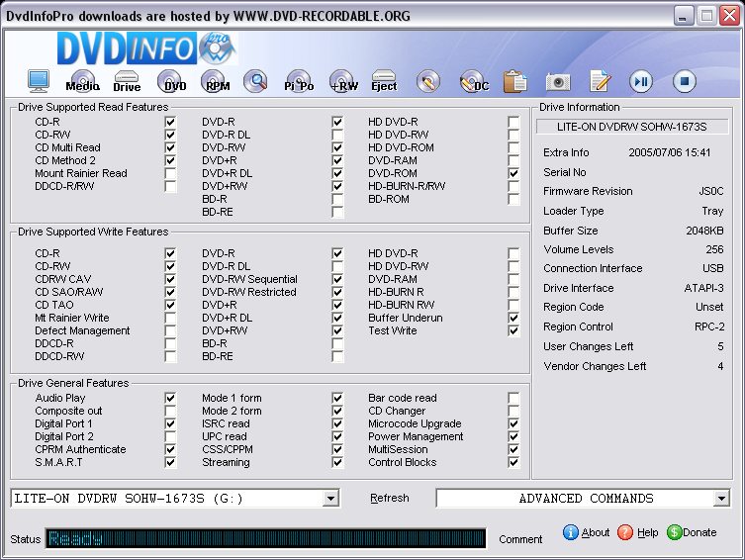Click the About info icon

571,532
